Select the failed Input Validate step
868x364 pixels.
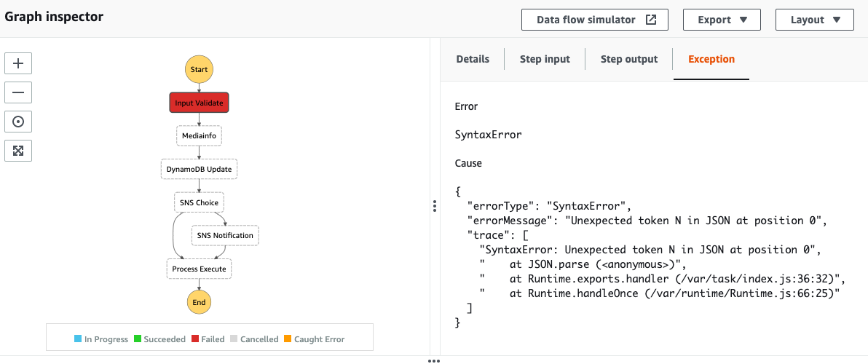pyautogui.click(x=199, y=103)
